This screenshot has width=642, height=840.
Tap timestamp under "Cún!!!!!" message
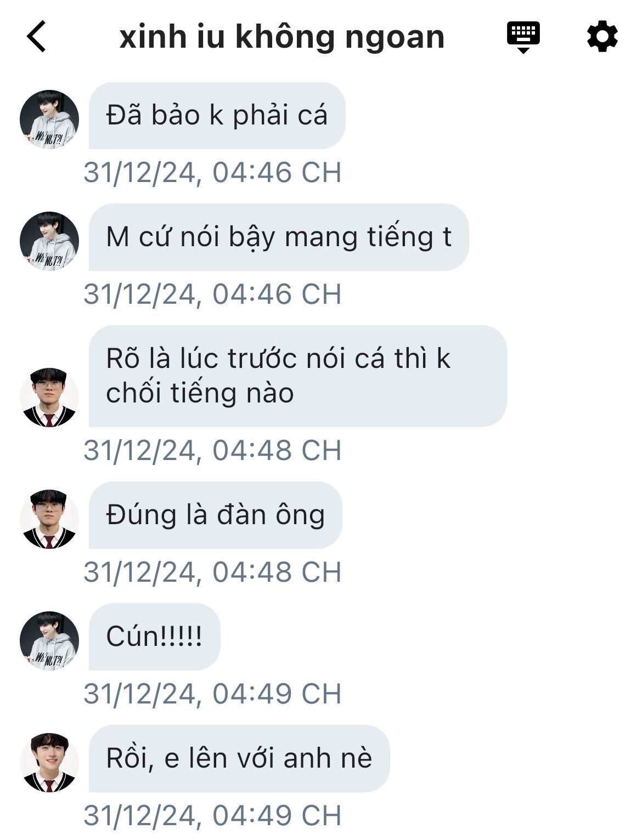point(213,694)
